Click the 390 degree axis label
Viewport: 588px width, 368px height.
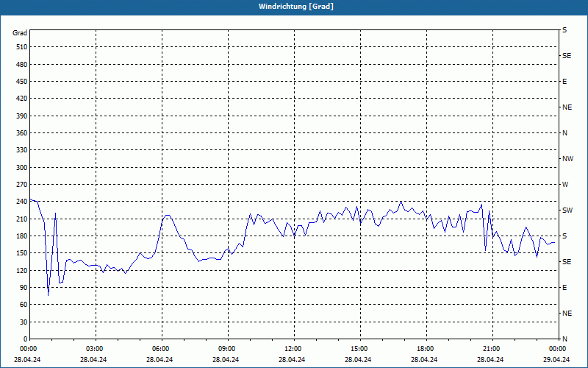pos(22,116)
